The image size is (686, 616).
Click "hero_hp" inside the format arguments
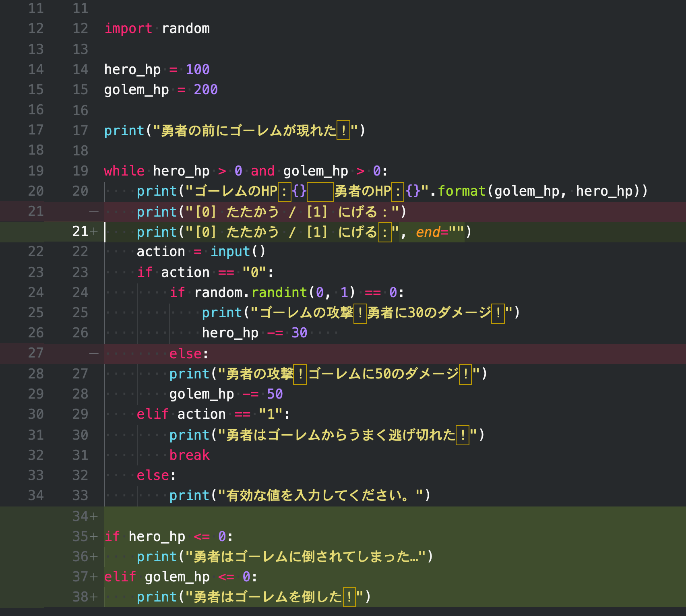click(x=604, y=191)
